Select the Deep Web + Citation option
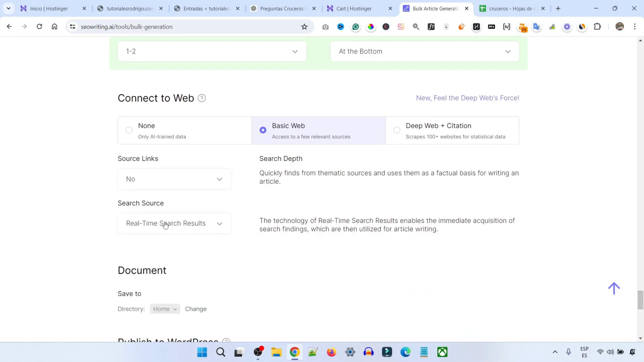The height and width of the screenshot is (362, 644). click(397, 130)
